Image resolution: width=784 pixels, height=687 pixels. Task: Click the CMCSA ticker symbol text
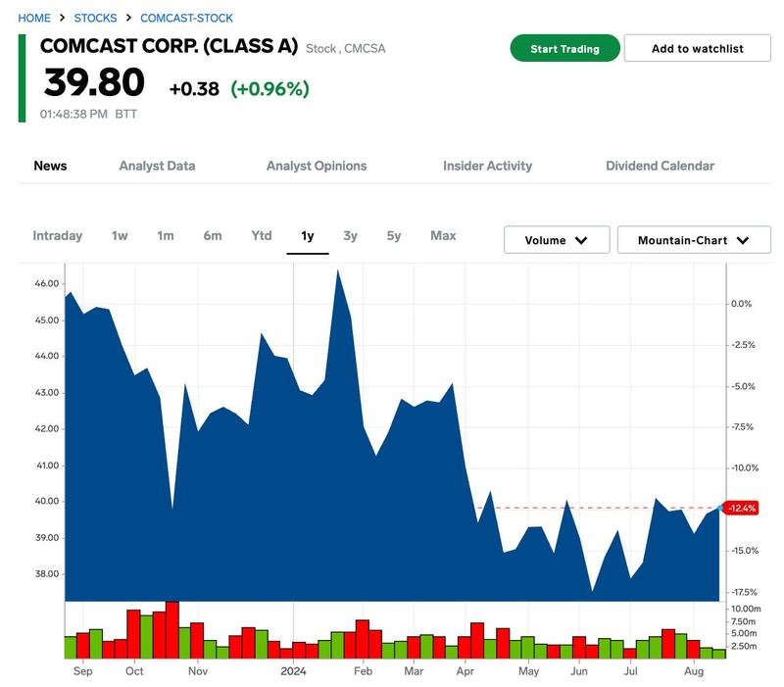click(x=365, y=48)
